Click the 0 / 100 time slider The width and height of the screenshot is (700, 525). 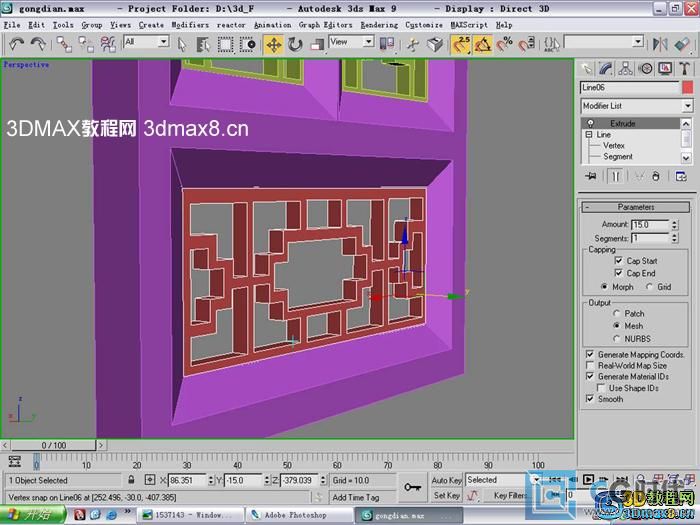pyautogui.click(x=54, y=445)
